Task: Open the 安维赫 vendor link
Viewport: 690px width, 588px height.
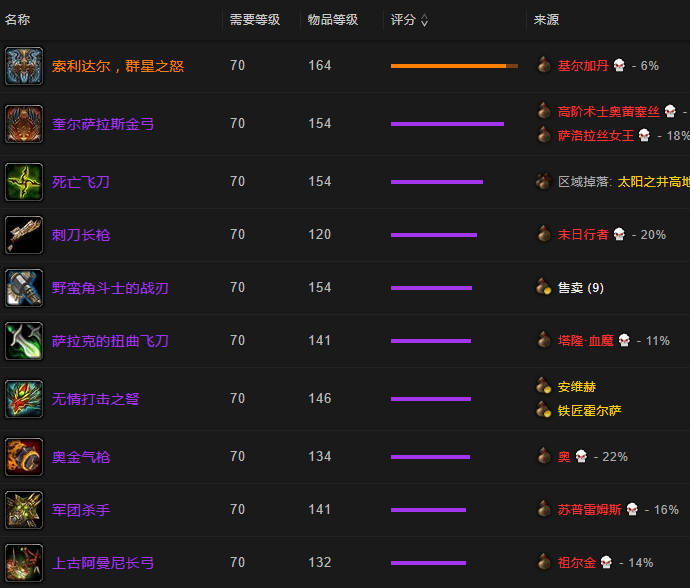Action: pos(576,386)
